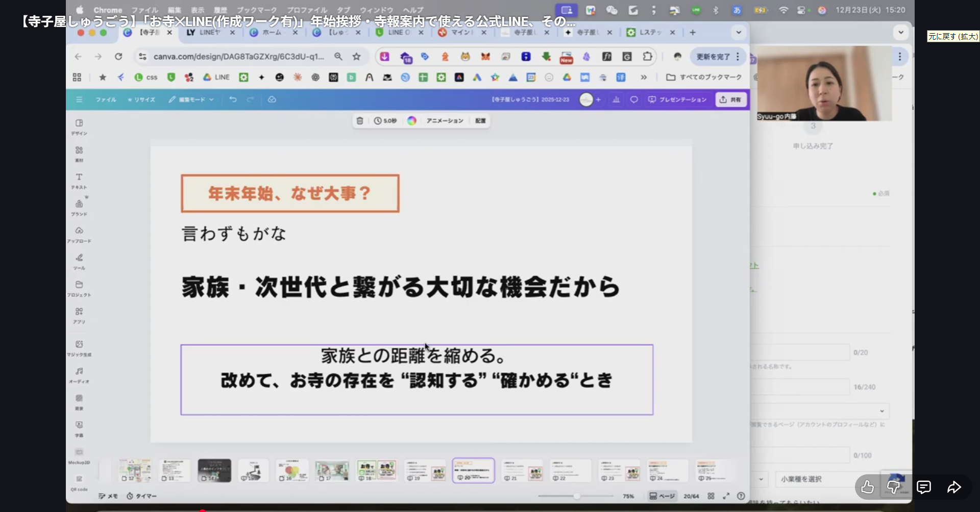Image resolution: width=980 pixels, height=512 pixels.
Task: Open the アップロード (Uploads) panel
Action: coord(79,234)
